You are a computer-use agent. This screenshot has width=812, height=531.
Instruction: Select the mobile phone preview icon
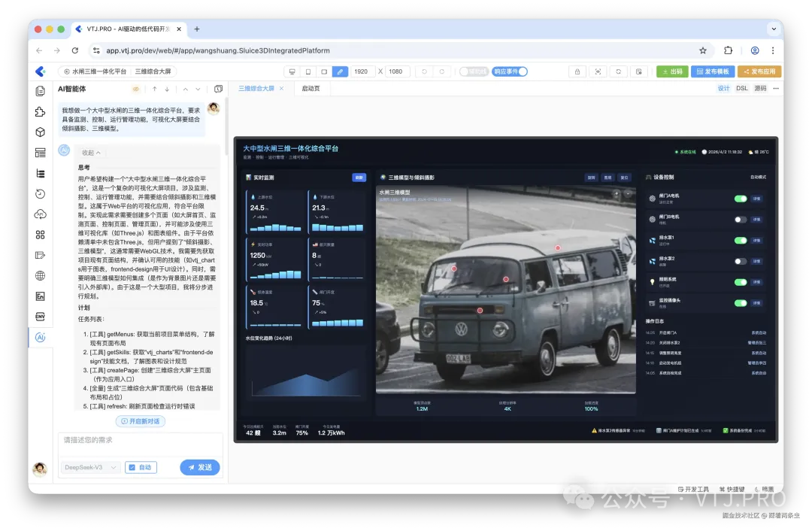pyautogui.click(x=310, y=71)
